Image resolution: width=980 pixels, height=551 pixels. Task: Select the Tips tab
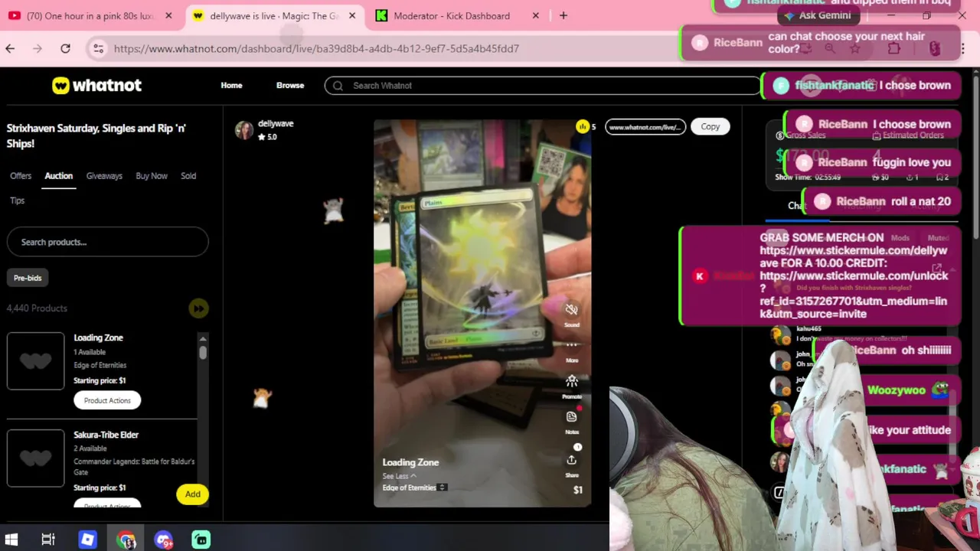point(17,201)
